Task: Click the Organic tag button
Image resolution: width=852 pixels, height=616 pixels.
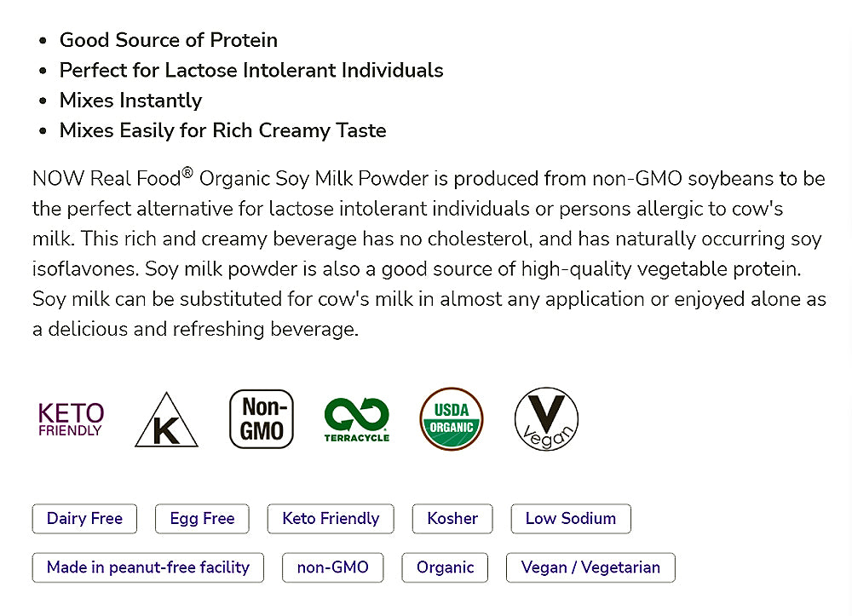Action: click(x=445, y=567)
